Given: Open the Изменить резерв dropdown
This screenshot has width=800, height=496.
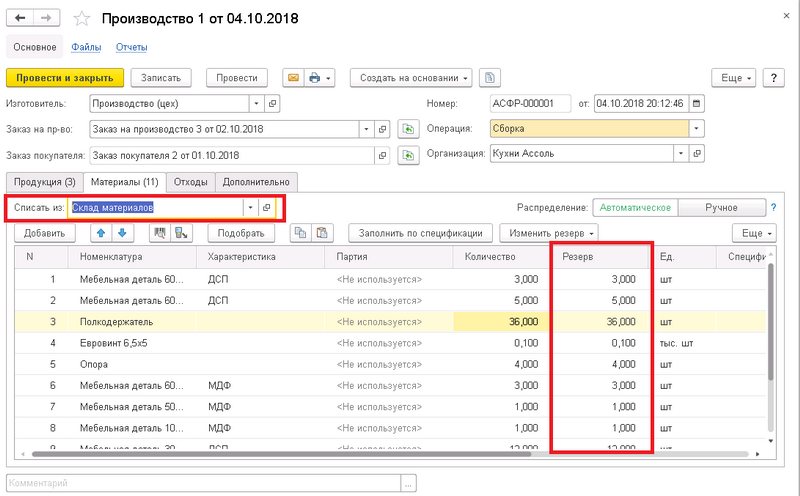Looking at the screenshot, I should 549,233.
